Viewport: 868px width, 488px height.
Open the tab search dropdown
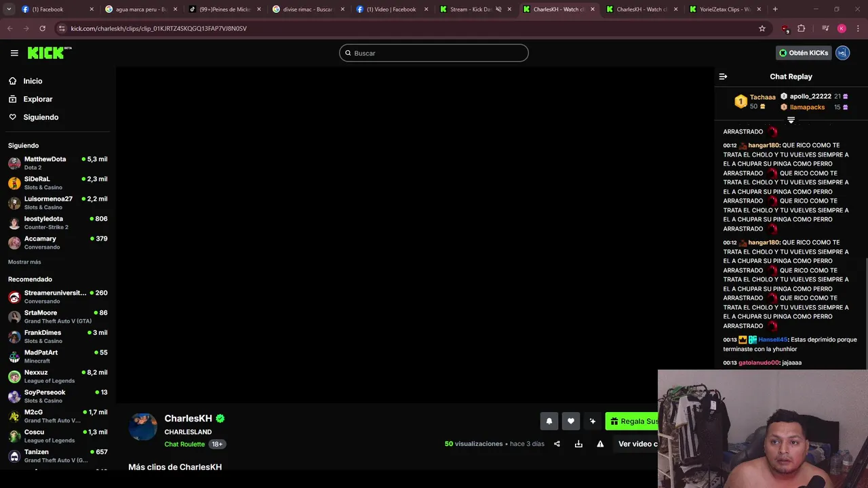(9, 9)
